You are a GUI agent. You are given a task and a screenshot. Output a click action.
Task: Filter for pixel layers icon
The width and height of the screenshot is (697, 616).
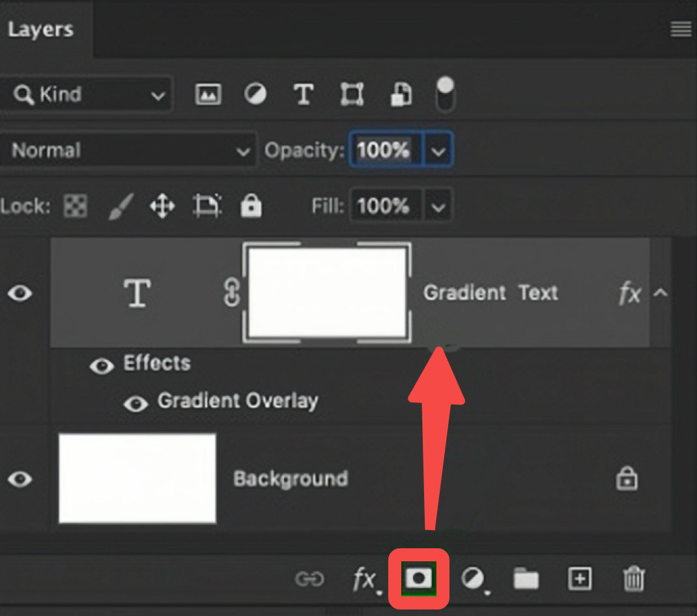[207, 94]
